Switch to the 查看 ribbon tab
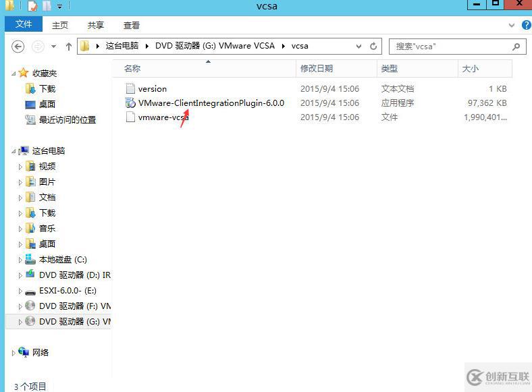The width and height of the screenshot is (532, 392). (x=132, y=25)
